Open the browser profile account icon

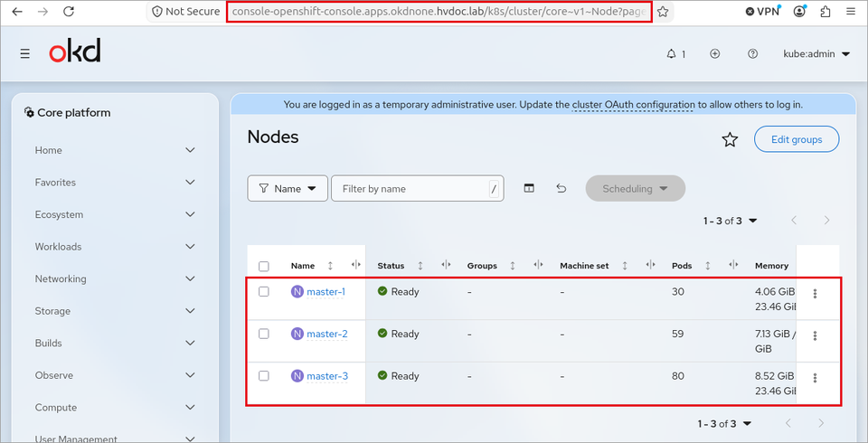tap(799, 11)
